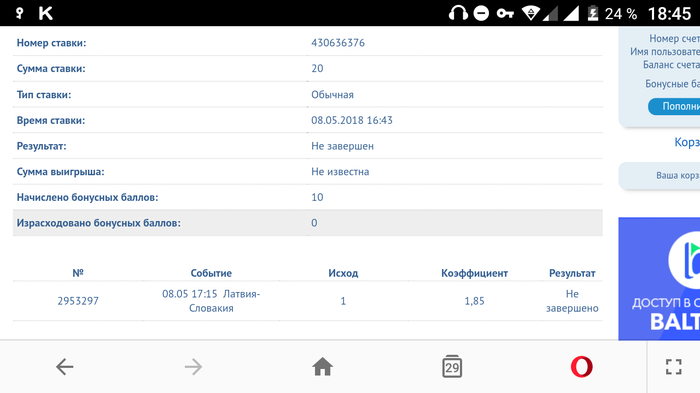The width and height of the screenshot is (700, 393).
Task: Click the Не завершено table result cell
Action: coord(572,301)
